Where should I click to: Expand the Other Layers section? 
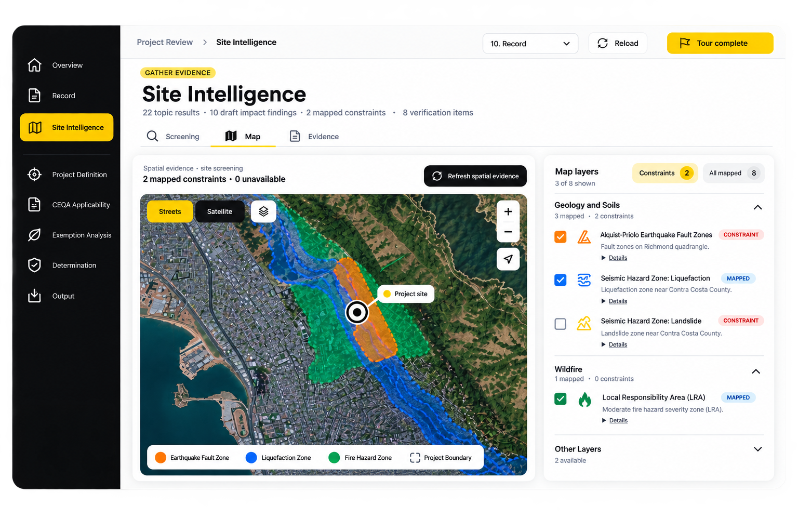pyautogui.click(x=757, y=449)
